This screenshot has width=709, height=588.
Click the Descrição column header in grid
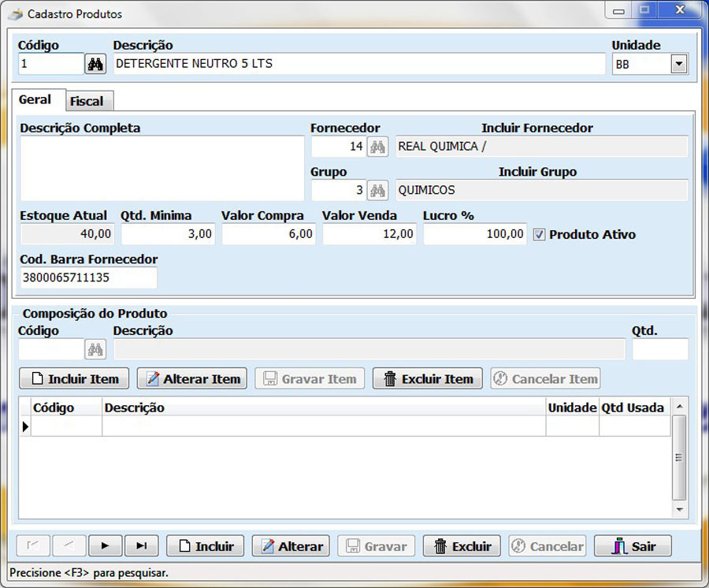325,408
